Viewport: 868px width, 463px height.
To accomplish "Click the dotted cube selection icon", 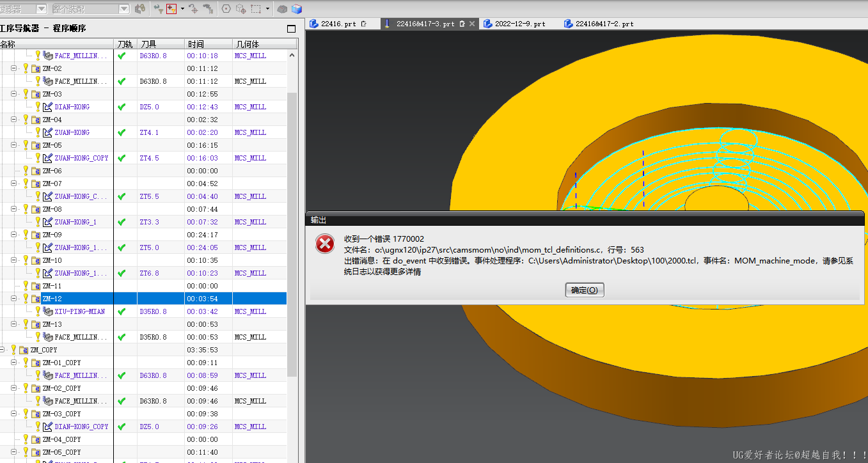I will click(x=241, y=9).
